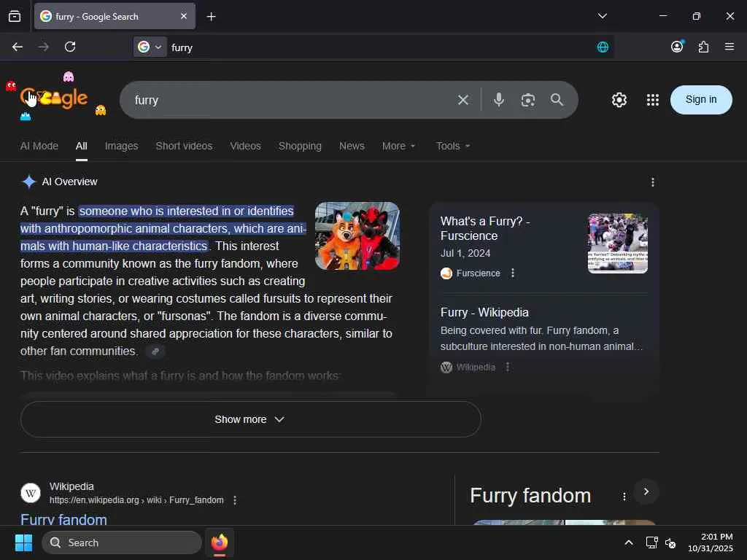Open the Extensions puzzle icon

[703, 47]
